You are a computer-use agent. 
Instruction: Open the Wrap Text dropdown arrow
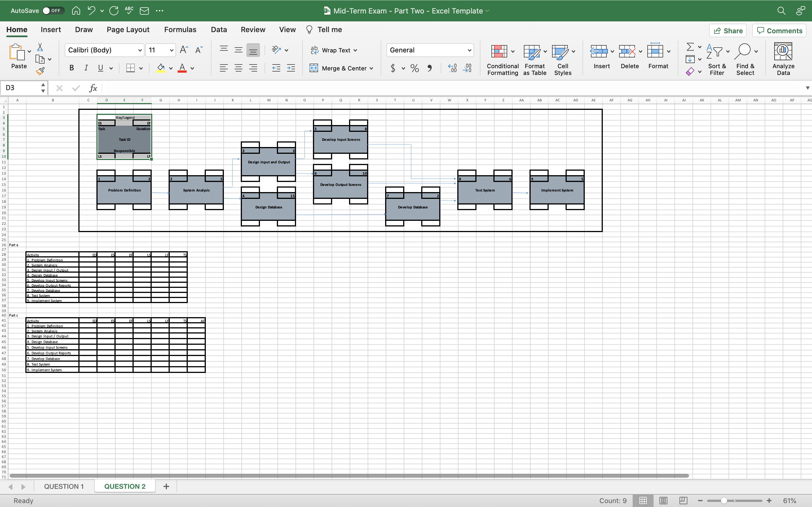click(356, 50)
